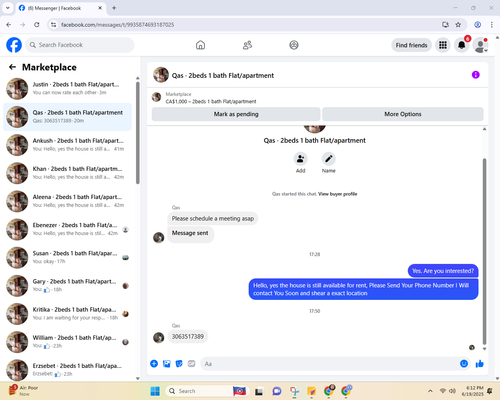
Task: Open the account profile avatar menu
Action: tap(480, 45)
